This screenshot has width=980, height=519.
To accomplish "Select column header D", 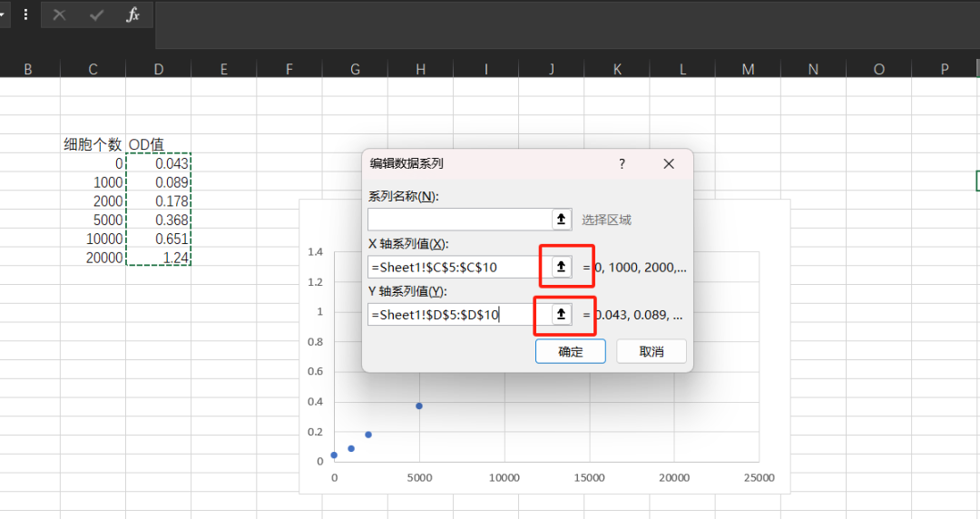I will pos(158,69).
